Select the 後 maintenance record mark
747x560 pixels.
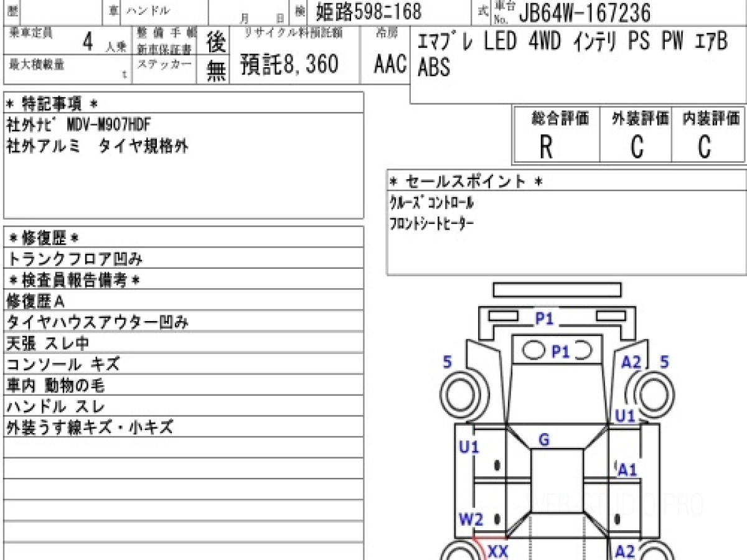(216, 42)
